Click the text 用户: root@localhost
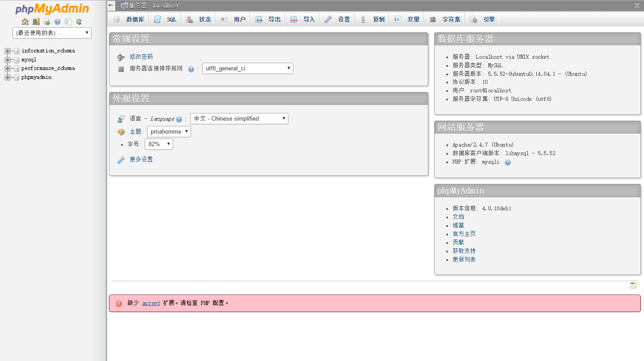644x361 pixels. pyautogui.click(x=482, y=91)
